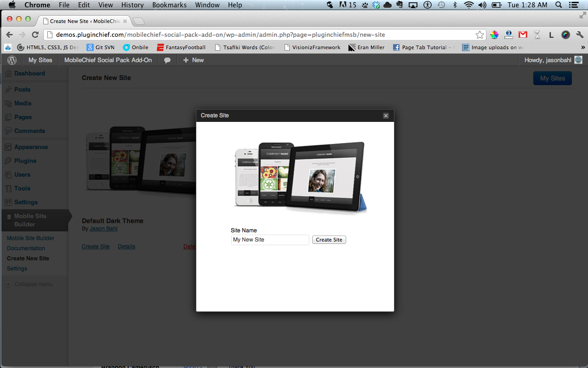The width and height of the screenshot is (588, 368).
Task: Open Users in sidebar
Action: [x=22, y=175]
